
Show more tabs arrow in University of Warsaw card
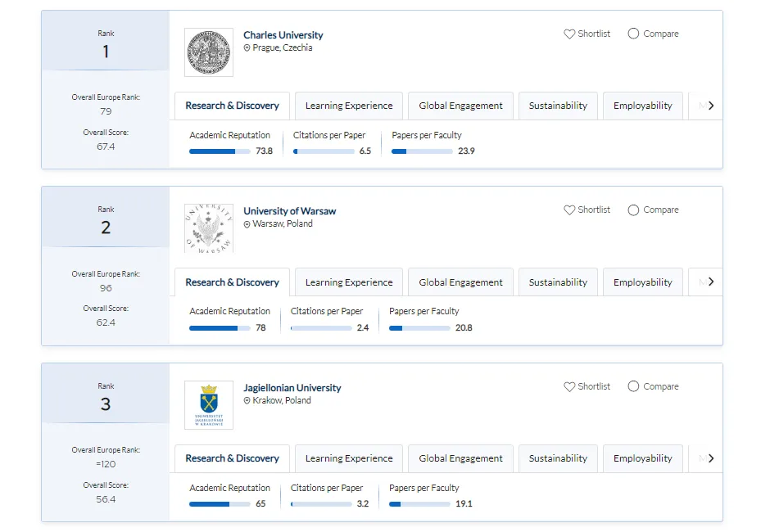pyautogui.click(x=711, y=282)
